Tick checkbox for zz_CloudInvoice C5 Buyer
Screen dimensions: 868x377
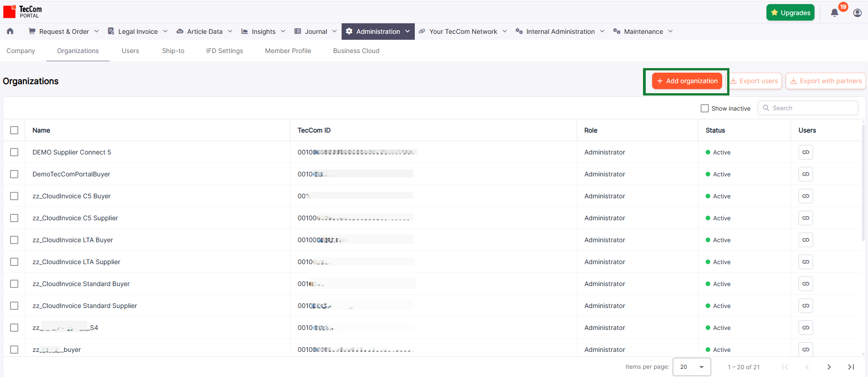(14, 196)
